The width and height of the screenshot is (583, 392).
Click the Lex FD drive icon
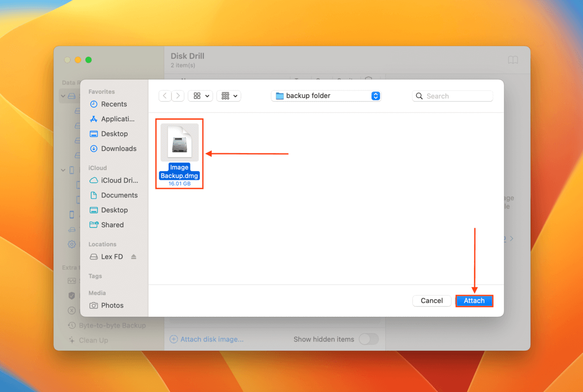click(94, 256)
